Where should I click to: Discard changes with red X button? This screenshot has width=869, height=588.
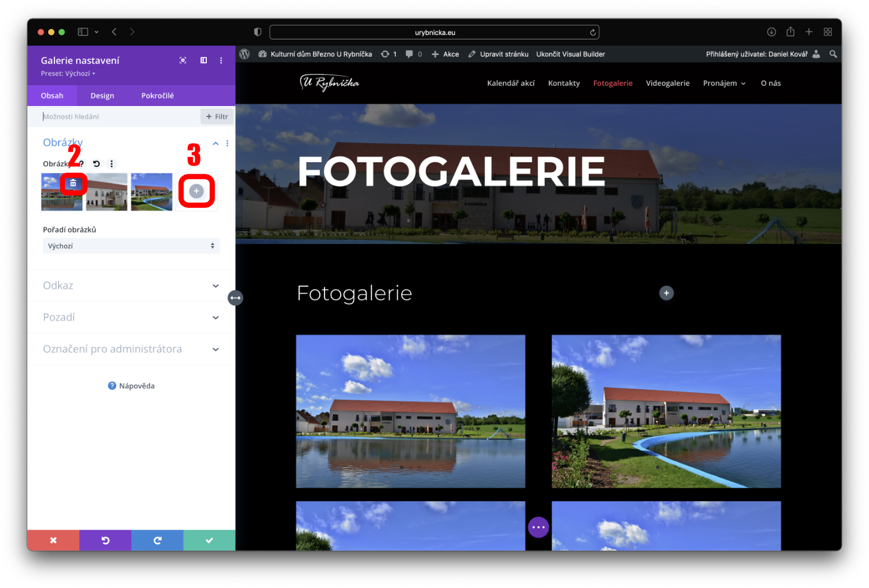pyautogui.click(x=53, y=540)
